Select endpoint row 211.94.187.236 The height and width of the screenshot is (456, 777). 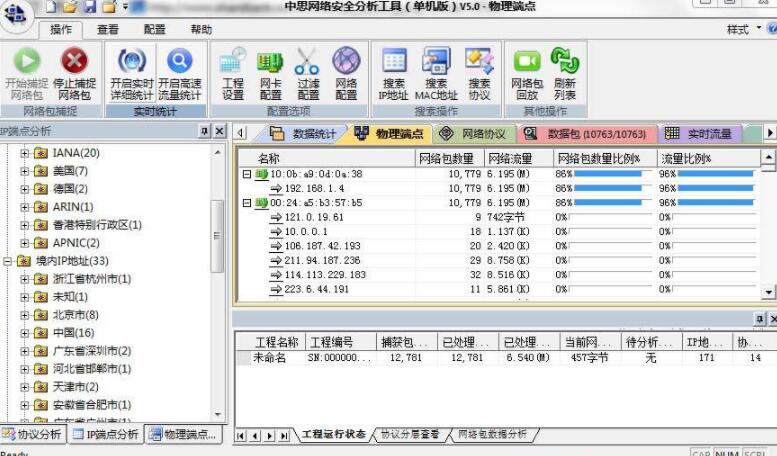click(500, 260)
